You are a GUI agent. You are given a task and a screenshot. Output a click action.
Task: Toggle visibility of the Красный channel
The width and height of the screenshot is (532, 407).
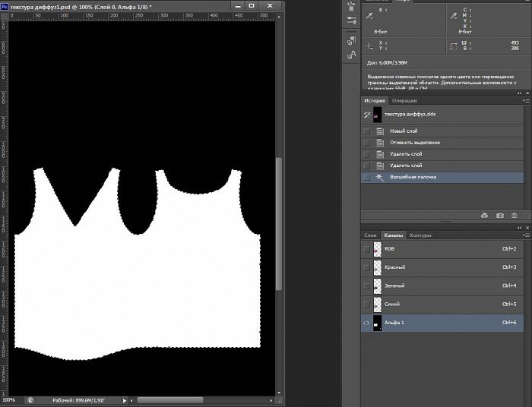pyautogui.click(x=367, y=267)
